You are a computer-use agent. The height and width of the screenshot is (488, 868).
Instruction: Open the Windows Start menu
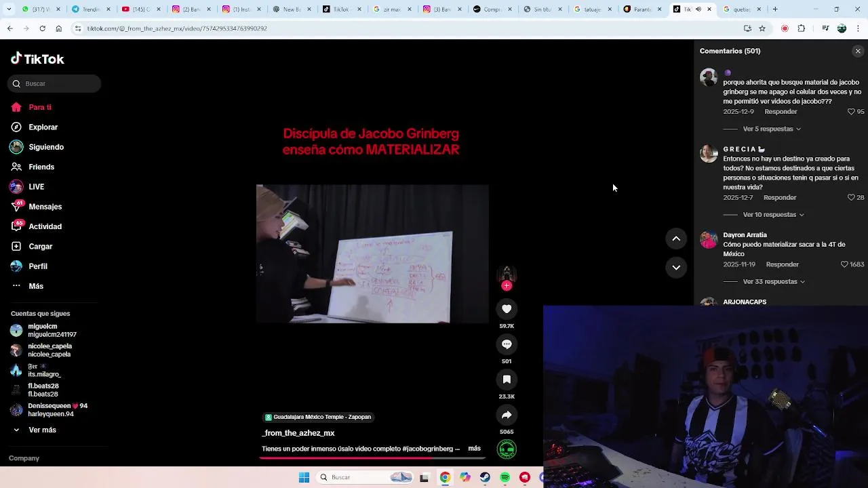tap(304, 477)
